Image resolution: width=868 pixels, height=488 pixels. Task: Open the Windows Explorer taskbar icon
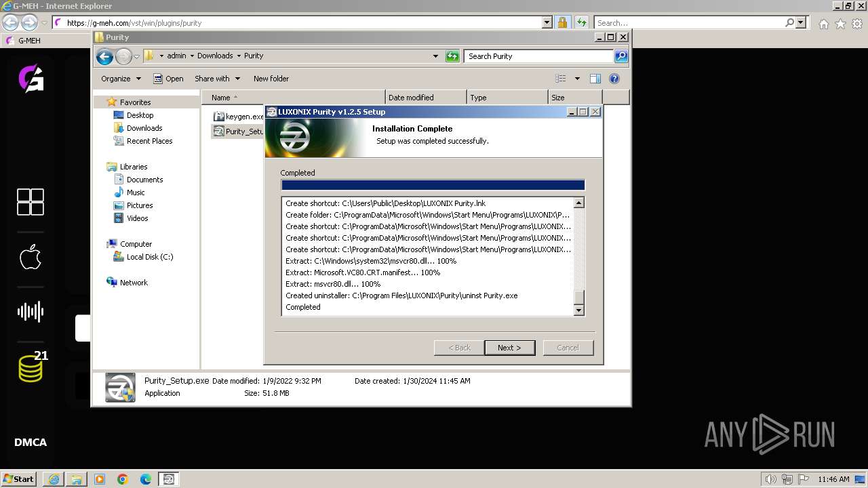point(77,479)
